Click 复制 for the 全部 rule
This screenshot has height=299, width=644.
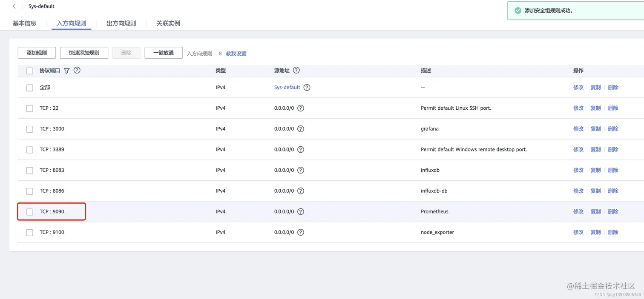(595, 87)
